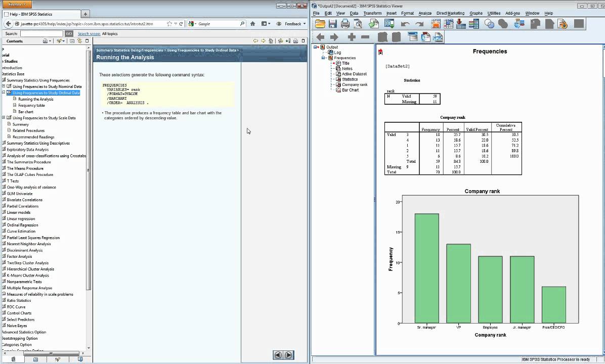The image size is (605, 364).
Task: Click the Go to Case icon
Action: point(448,24)
